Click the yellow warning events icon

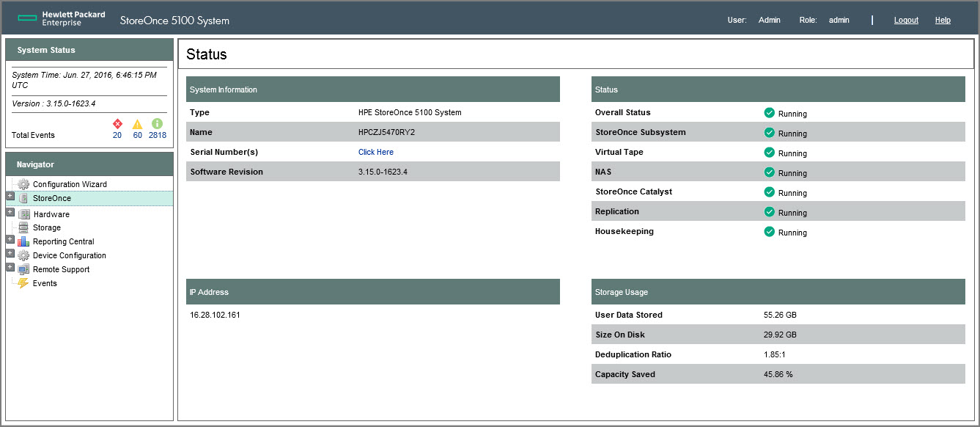(x=137, y=124)
